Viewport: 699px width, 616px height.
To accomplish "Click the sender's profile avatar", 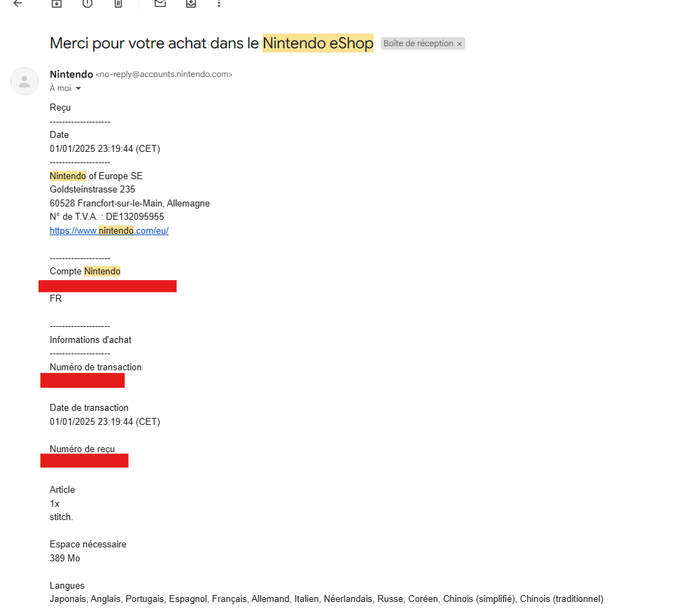I will (24, 81).
